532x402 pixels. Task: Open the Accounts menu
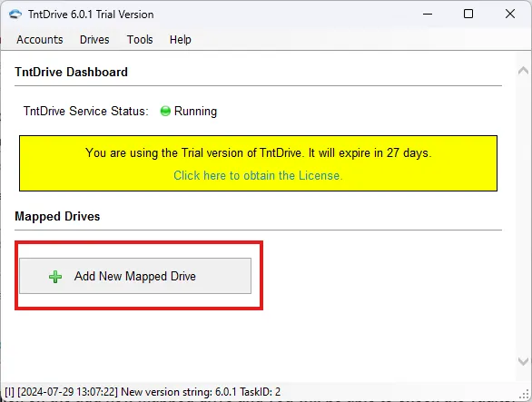[40, 40]
